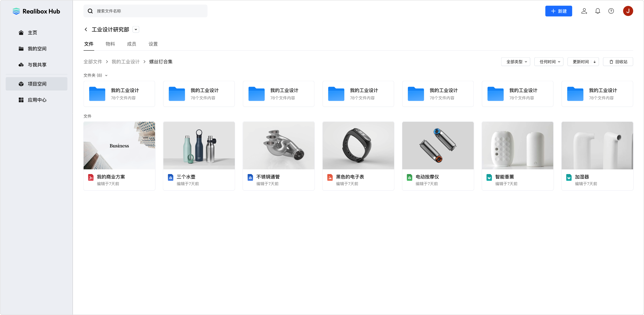
Task: Open the J user avatar
Action: [628, 11]
